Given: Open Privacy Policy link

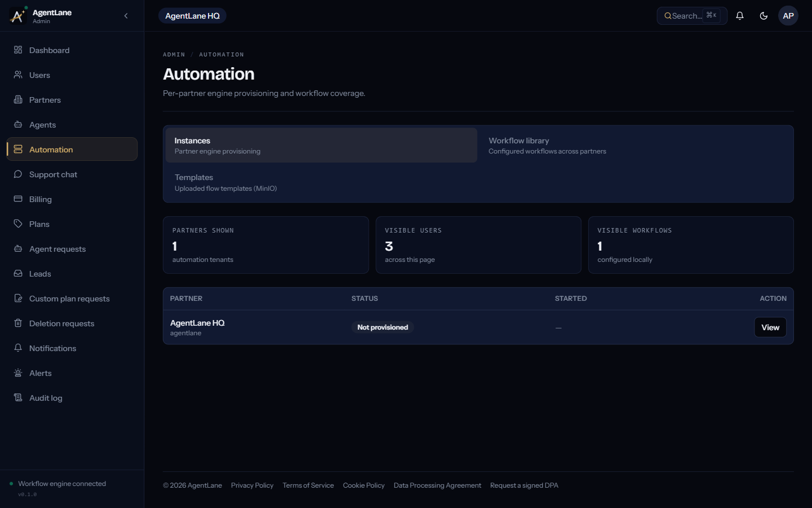Looking at the screenshot, I should (x=252, y=485).
